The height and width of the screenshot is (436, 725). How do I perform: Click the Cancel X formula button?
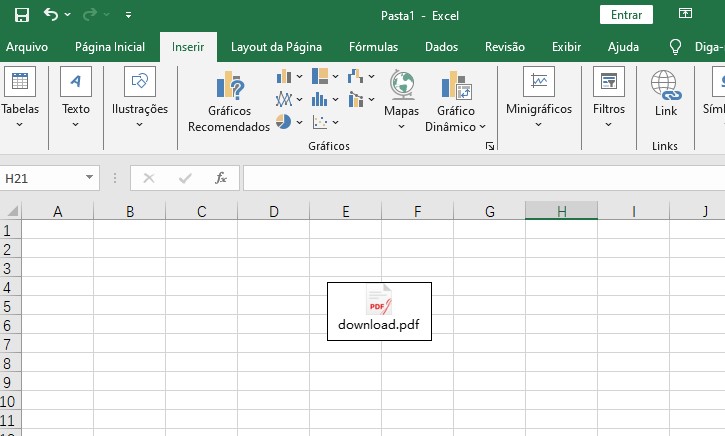[149, 178]
